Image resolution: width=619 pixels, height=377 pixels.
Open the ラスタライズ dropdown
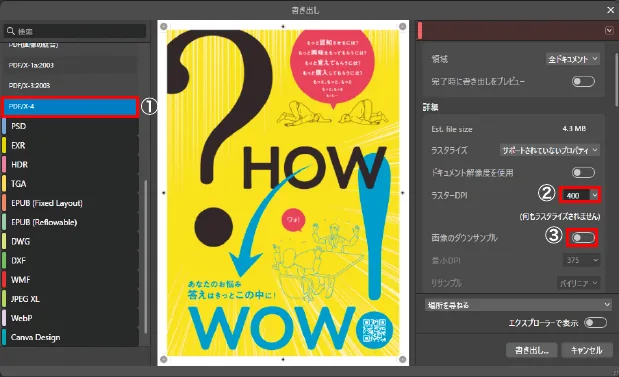point(550,150)
